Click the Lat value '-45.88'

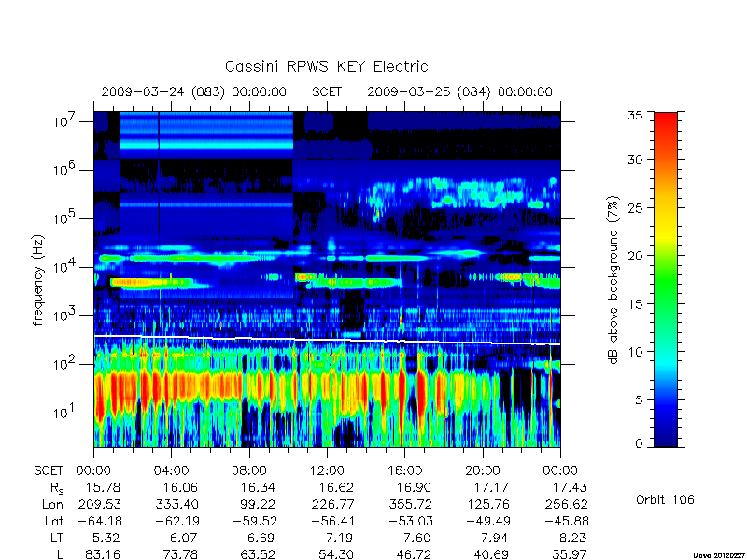pos(566,521)
